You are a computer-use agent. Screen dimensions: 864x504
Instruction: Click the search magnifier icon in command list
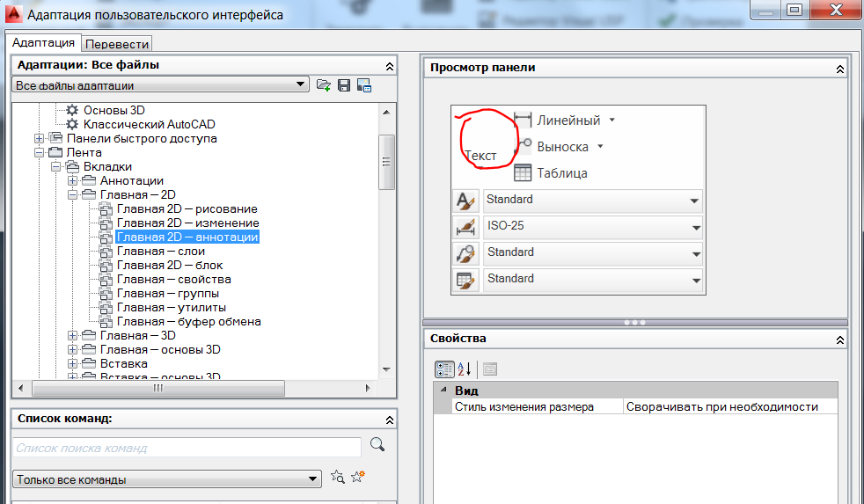pyautogui.click(x=377, y=444)
